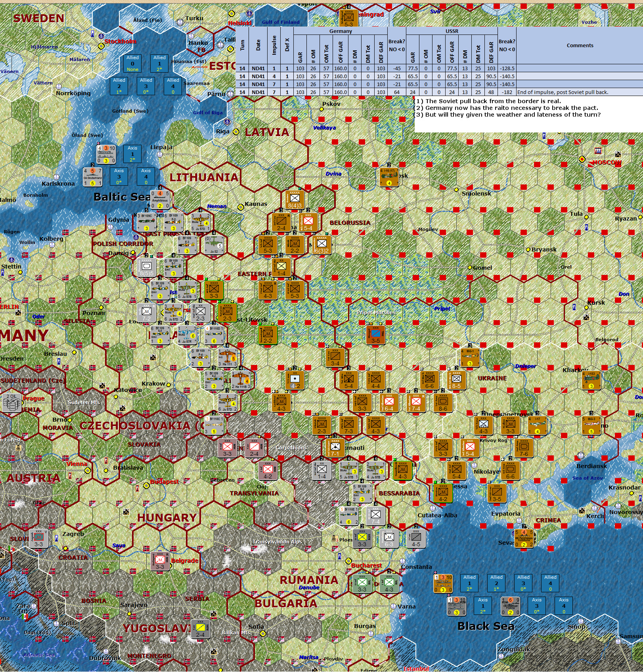The height and width of the screenshot is (672, 643).
Task: Select the white 8(5)5 army counter near Danzig
Action: [146, 268]
